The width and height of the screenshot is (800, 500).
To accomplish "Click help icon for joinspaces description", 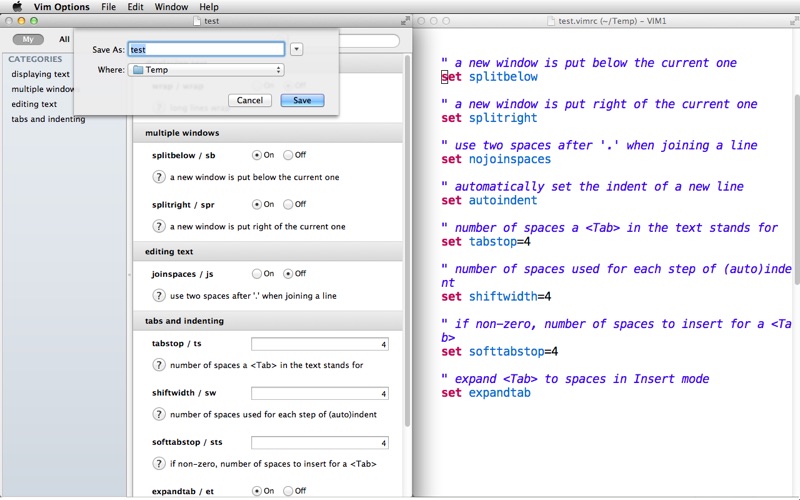I will (159, 295).
